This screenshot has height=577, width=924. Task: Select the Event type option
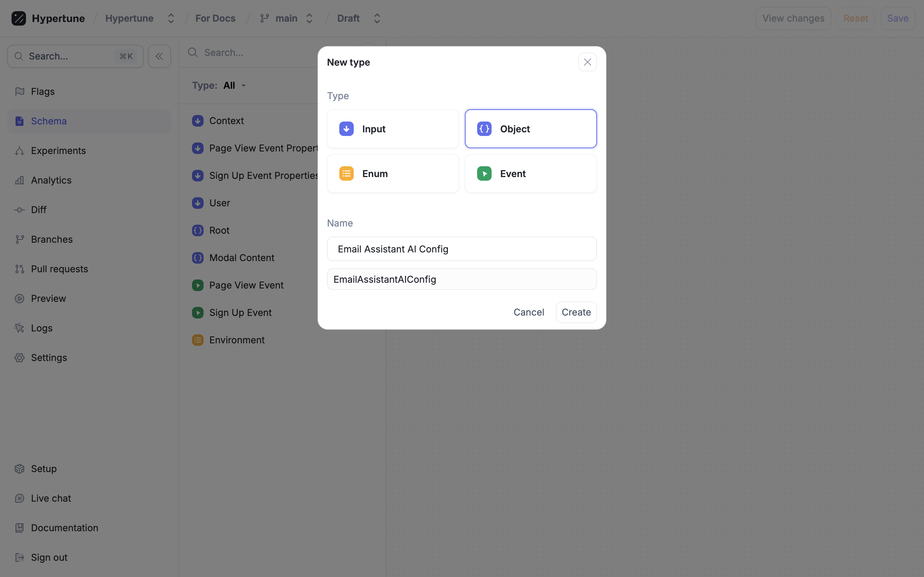(x=530, y=173)
